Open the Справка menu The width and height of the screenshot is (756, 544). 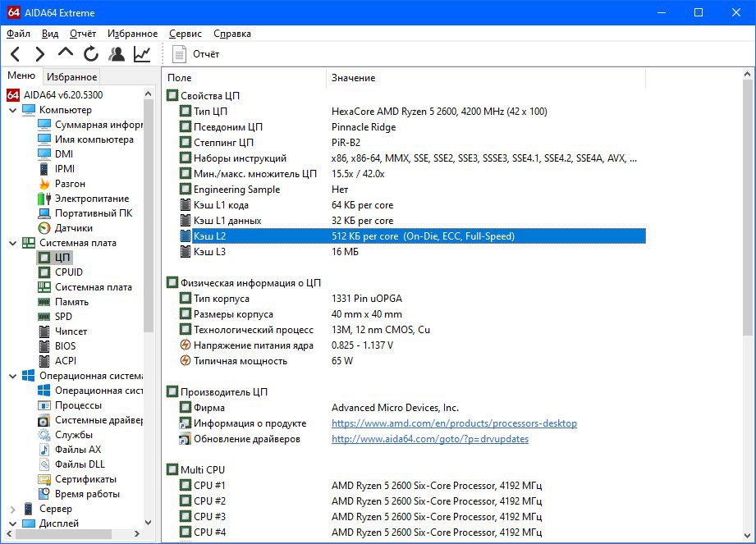[232, 34]
